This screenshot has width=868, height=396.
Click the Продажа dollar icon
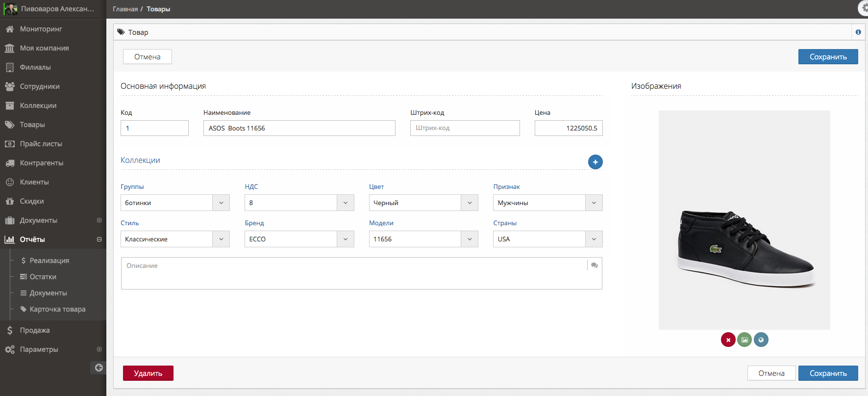[x=9, y=330]
